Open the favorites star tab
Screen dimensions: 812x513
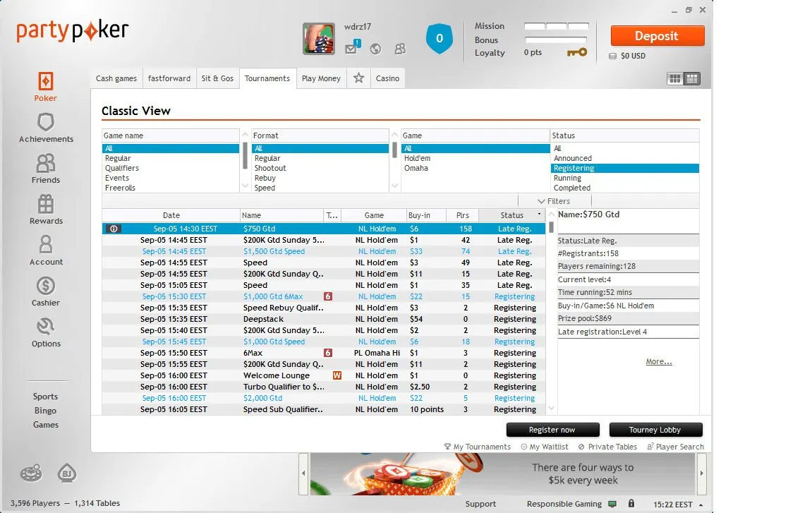358,78
